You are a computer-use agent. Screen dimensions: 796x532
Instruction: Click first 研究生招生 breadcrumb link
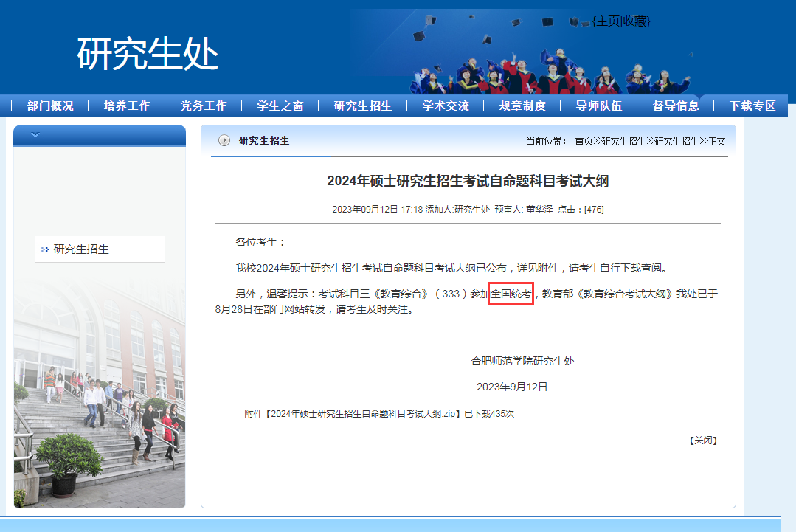pos(623,141)
